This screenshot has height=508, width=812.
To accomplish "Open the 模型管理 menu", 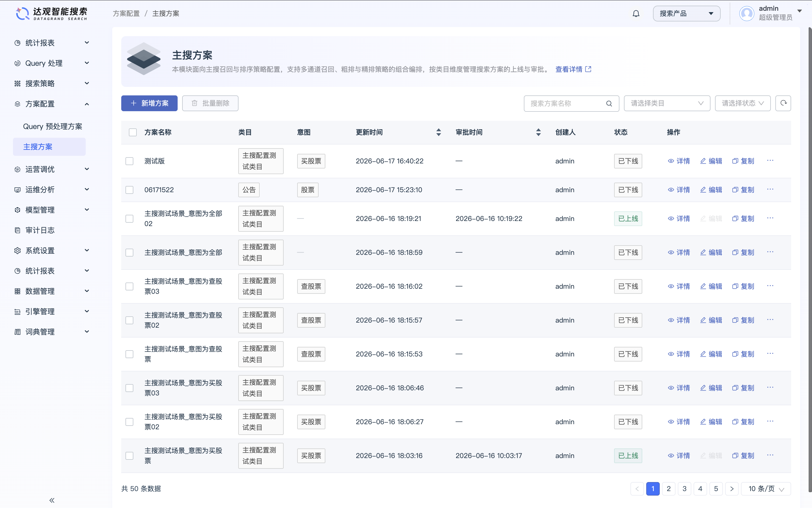I will point(52,210).
